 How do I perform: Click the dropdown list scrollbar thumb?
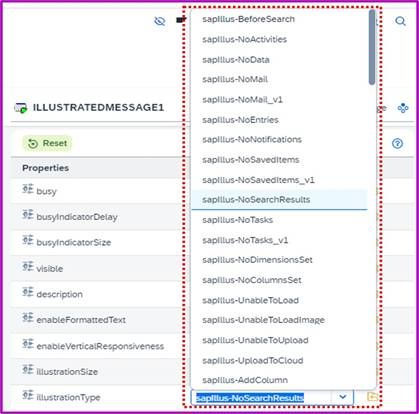point(372,47)
